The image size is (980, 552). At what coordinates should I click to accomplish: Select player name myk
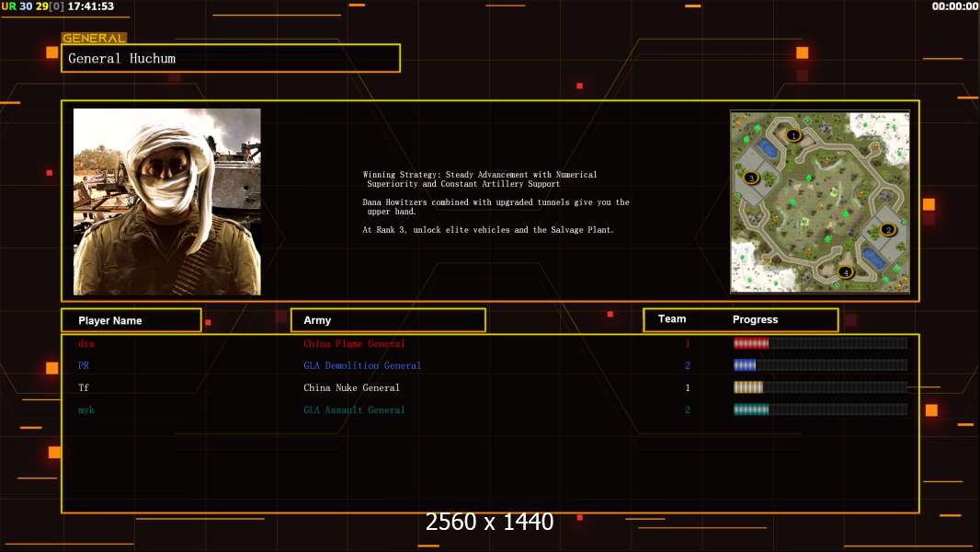tap(86, 410)
